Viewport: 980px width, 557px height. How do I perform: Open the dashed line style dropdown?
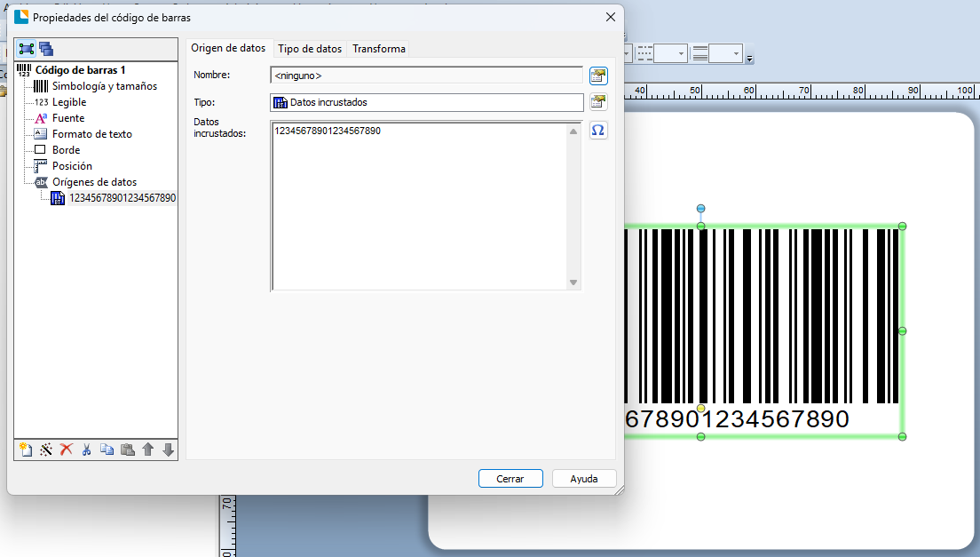(x=681, y=54)
